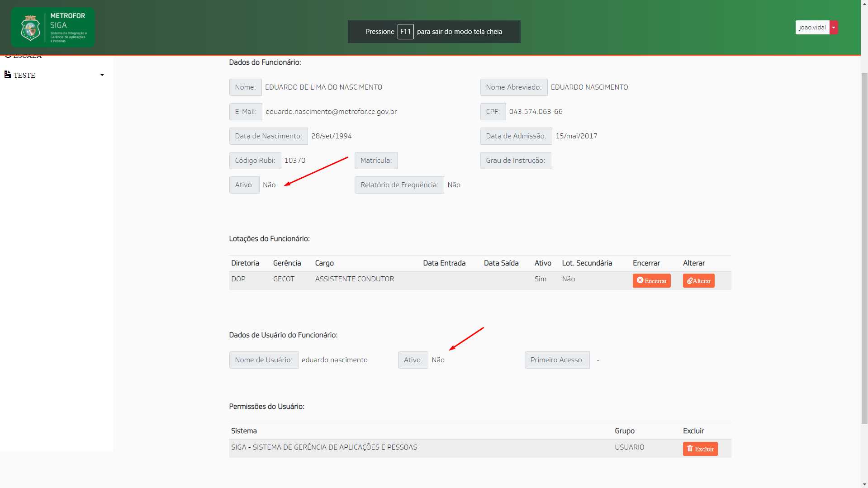The image size is (868, 488).
Task: Expand the TESTE sidebar menu
Action: click(54, 75)
